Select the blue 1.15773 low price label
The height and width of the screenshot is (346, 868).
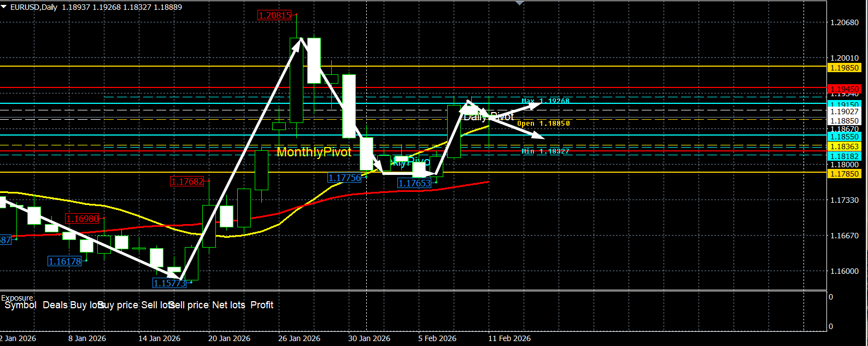click(169, 283)
